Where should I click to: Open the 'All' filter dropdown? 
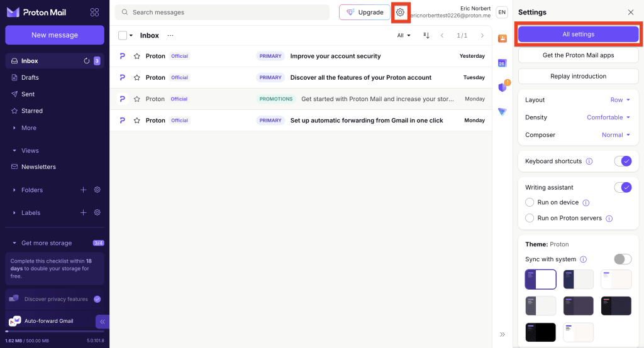point(404,35)
